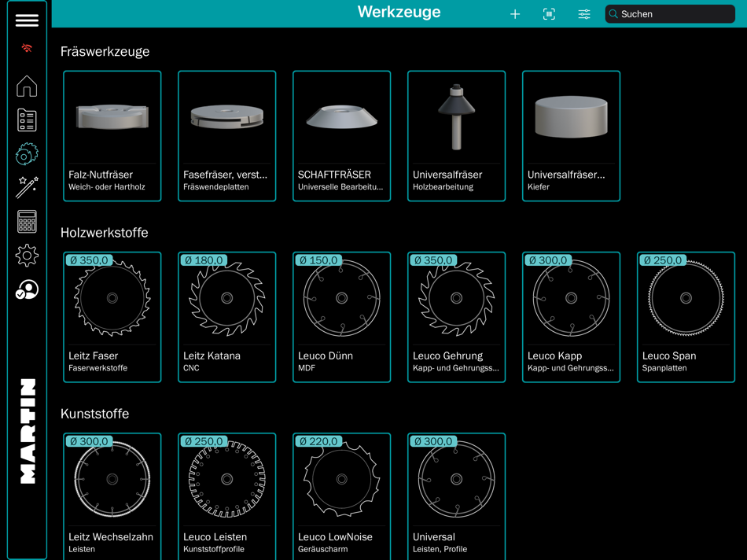Go to the Home screen icon
Image resolution: width=747 pixels, height=560 pixels.
point(27,87)
